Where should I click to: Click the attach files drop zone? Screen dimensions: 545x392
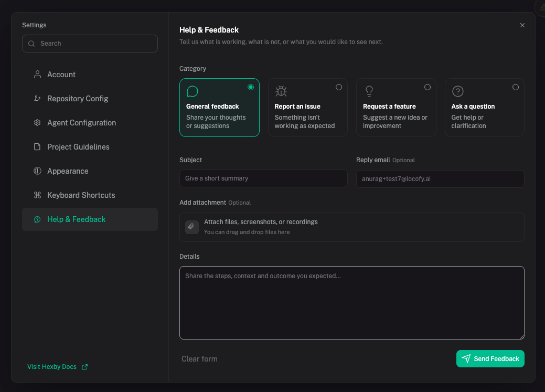tap(352, 227)
